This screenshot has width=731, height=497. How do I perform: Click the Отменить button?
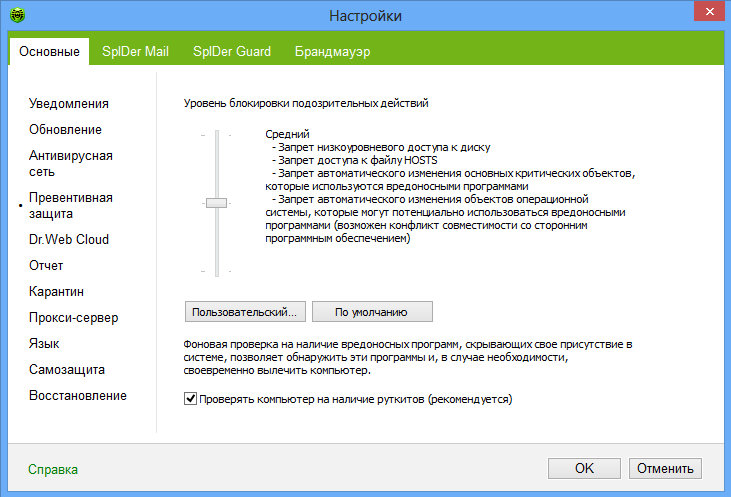(x=665, y=469)
